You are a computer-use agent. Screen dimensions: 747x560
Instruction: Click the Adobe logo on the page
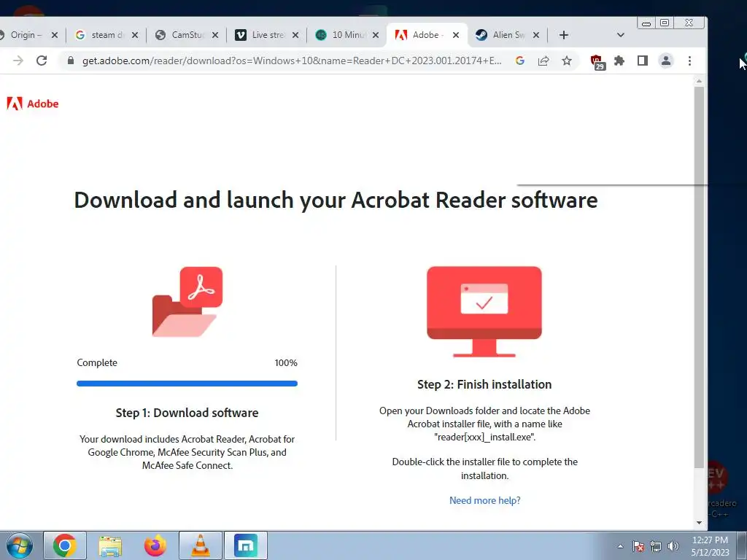point(32,104)
